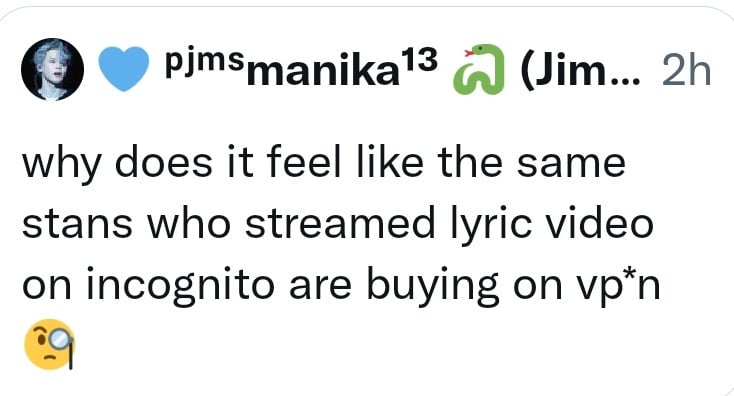Click the word "streamed" in tweet
The height and width of the screenshot is (396, 734).
(340, 224)
